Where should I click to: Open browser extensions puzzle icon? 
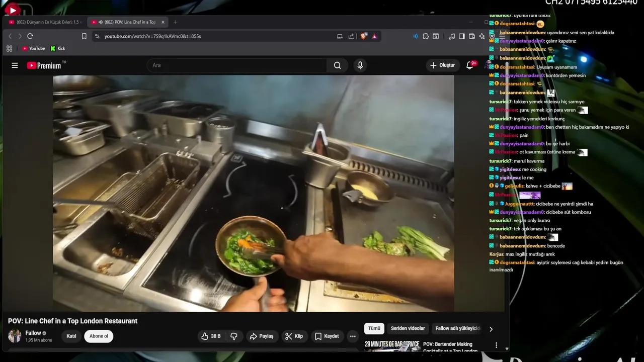[426, 36]
